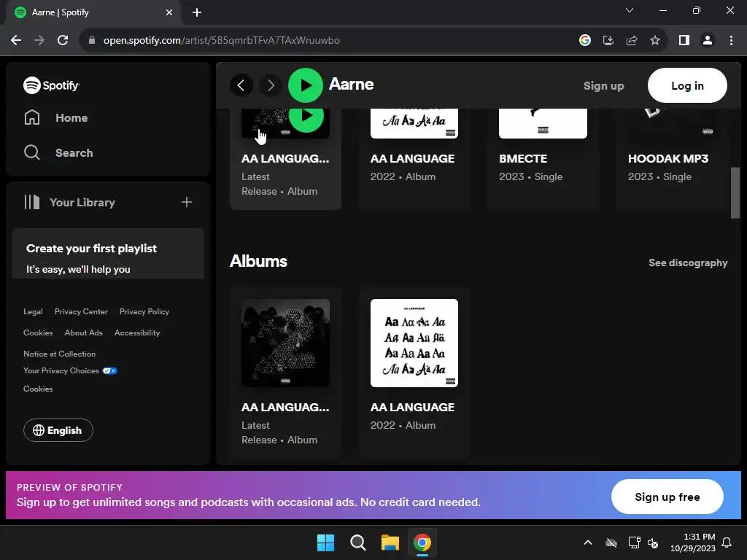747x560 pixels.
Task: Open the white AA LANGUAGE cover under Albums
Action: (x=414, y=343)
